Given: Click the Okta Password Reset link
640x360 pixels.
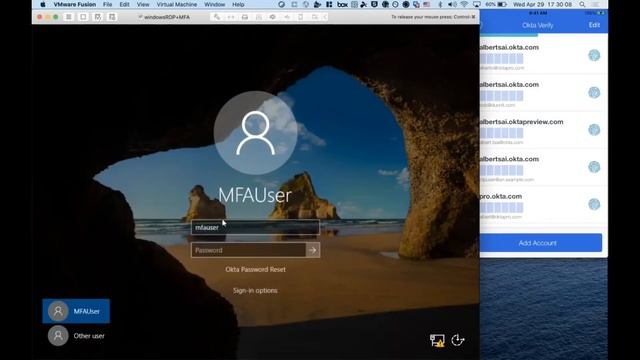Looking at the screenshot, I should click(255, 269).
